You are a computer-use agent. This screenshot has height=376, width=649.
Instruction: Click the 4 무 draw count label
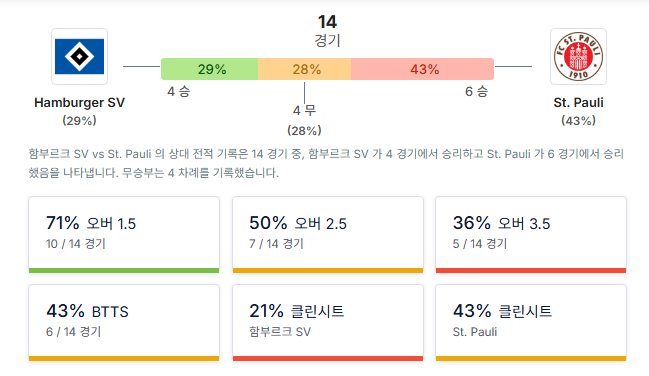coord(304,111)
